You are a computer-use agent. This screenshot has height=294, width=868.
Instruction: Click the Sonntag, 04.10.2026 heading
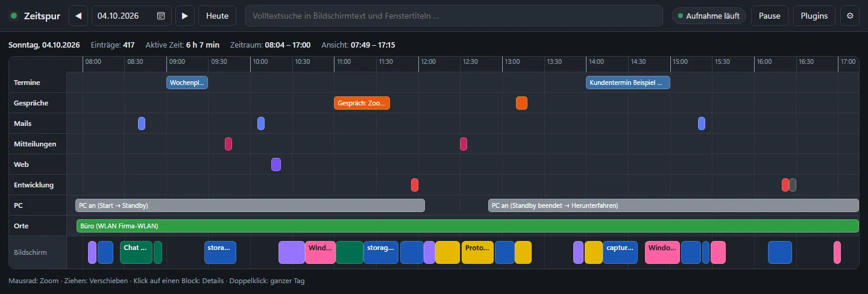(44, 45)
